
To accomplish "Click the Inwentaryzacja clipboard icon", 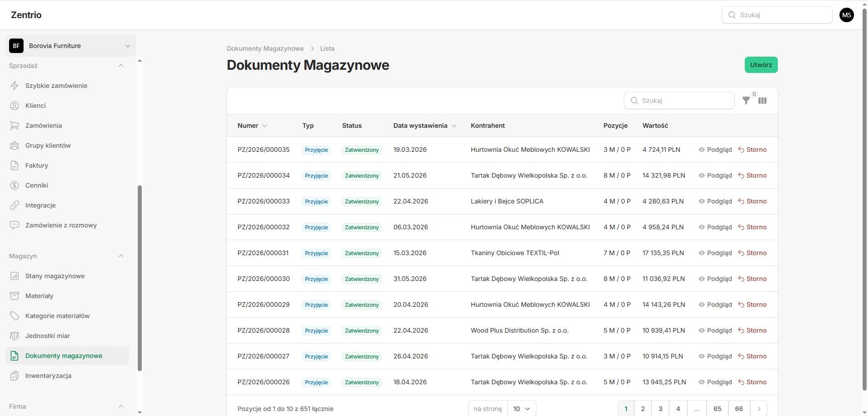I will pyautogui.click(x=14, y=376).
